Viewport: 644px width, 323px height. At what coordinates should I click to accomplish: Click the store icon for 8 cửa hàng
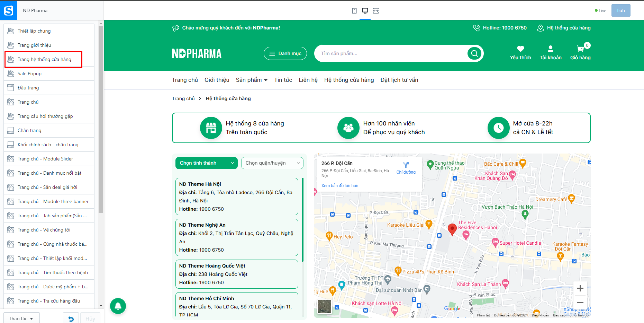(x=211, y=128)
